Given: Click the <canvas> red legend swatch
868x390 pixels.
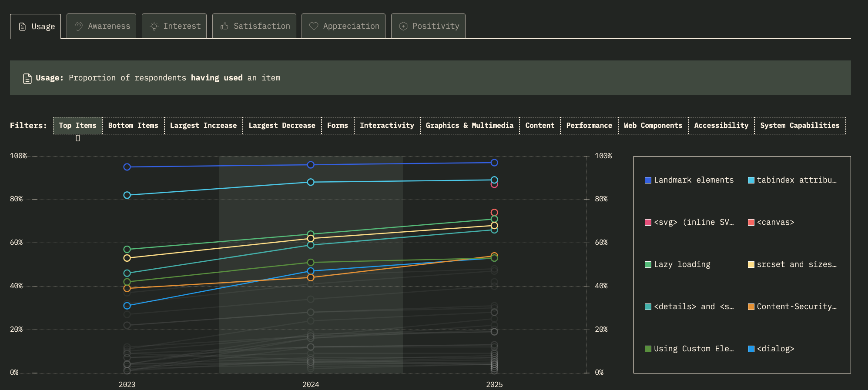Looking at the screenshot, I should [x=751, y=223].
